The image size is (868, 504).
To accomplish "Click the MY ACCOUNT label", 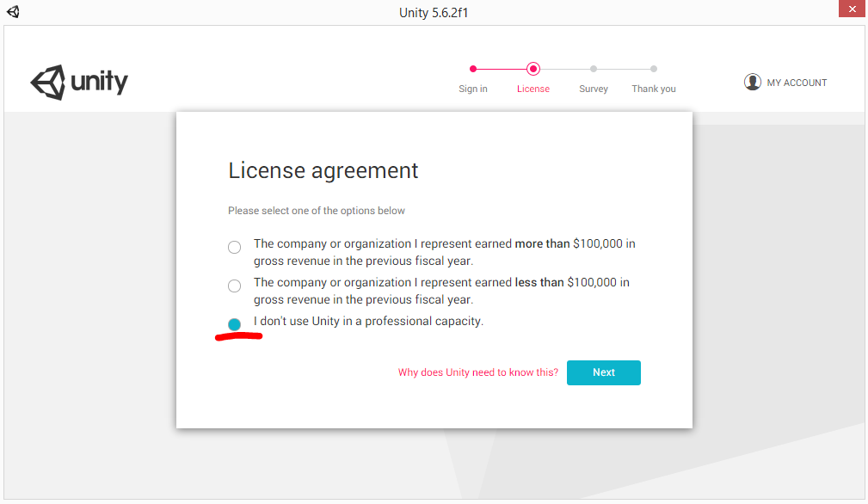I will [x=797, y=83].
